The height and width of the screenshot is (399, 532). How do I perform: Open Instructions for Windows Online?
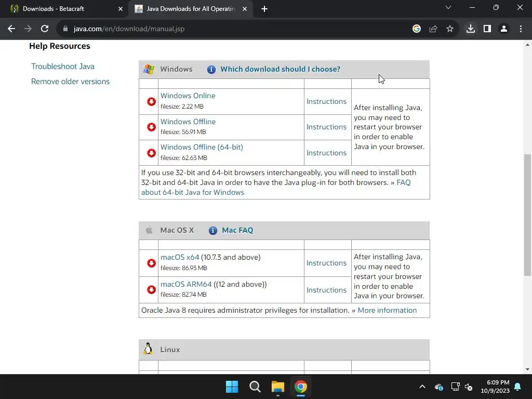[x=326, y=101]
